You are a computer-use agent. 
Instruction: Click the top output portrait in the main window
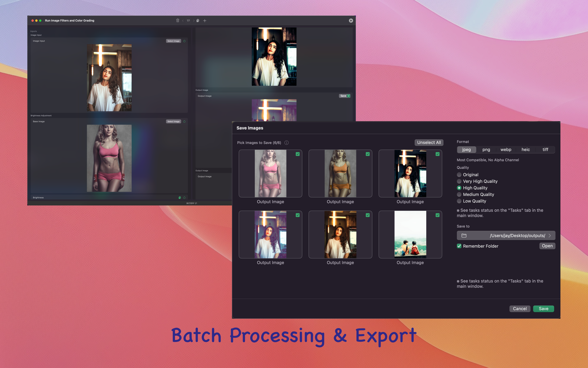(x=274, y=56)
